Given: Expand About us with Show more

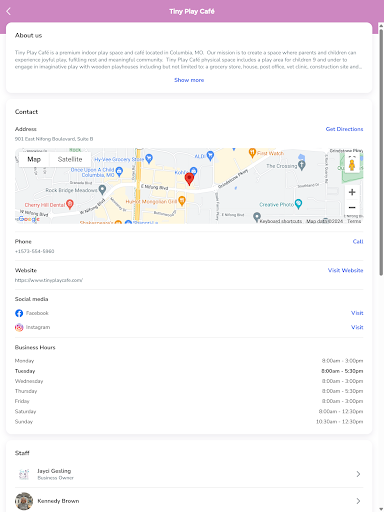Looking at the screenshot, I should tap(189, 80).
